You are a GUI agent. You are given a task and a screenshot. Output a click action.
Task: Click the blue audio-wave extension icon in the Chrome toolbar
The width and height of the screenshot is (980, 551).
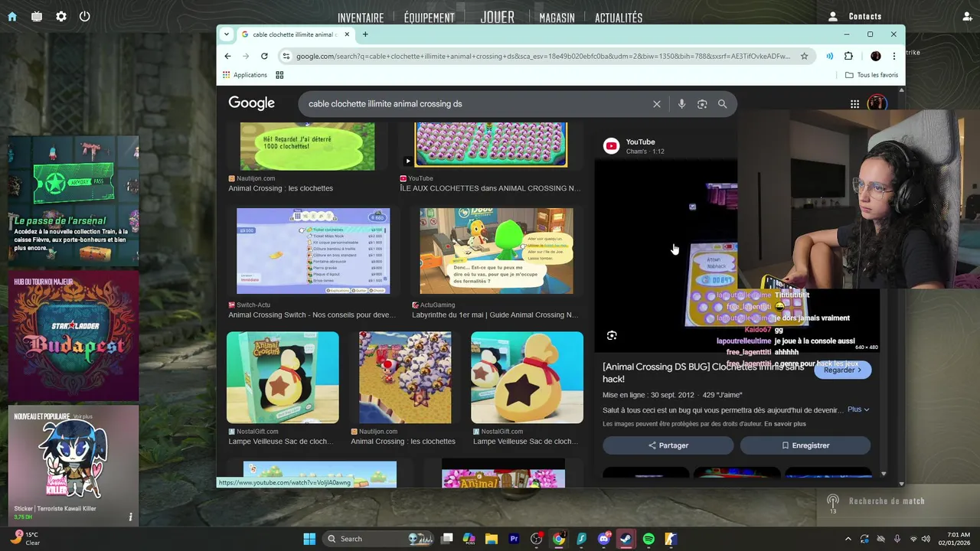coord(830,56)
